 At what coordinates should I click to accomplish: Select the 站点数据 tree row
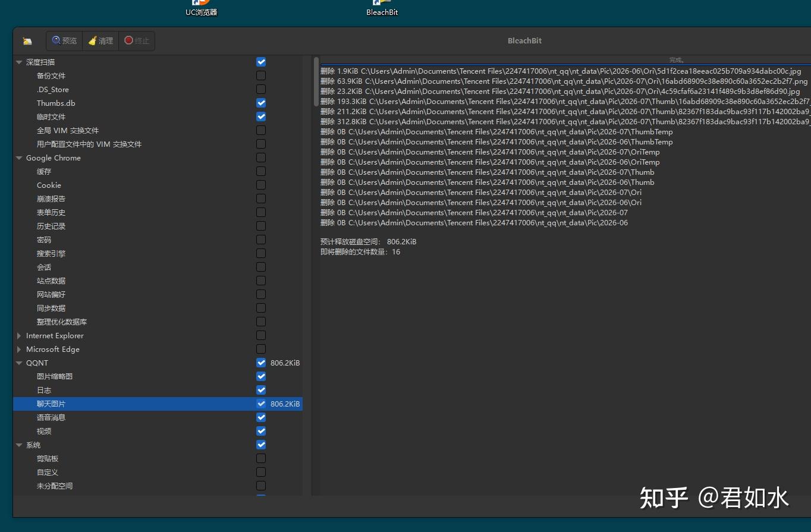[158, 281]
